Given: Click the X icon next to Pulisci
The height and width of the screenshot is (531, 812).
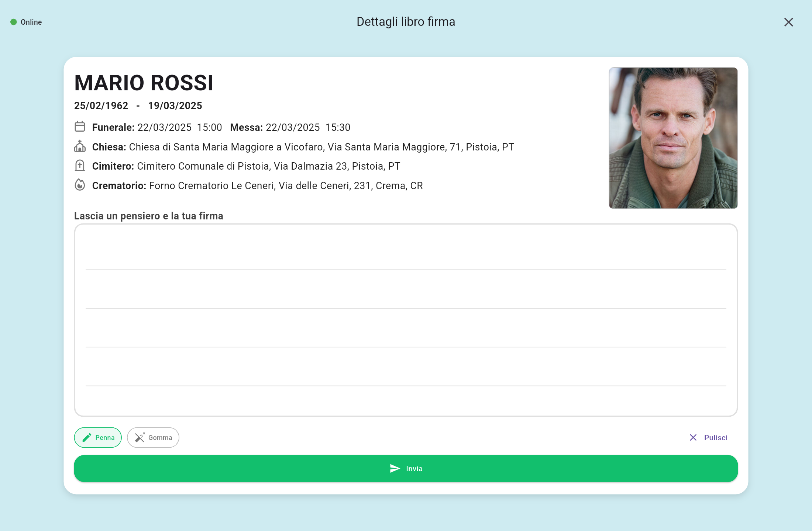Looking at the screenshot, I should point(693,437).
